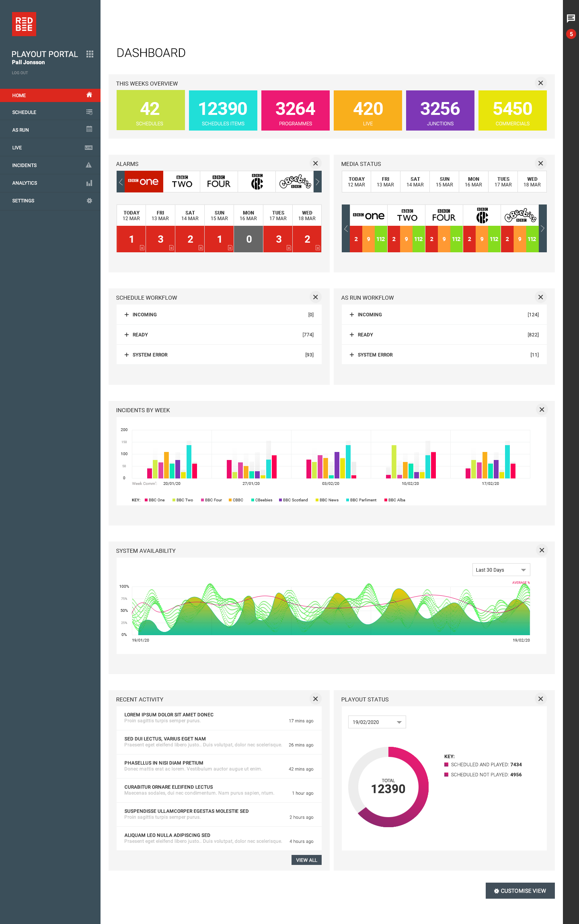Open the 12390 Schedules Items tile
The image size is (579, 924).
pyautogui.click(x=223, y=110)
